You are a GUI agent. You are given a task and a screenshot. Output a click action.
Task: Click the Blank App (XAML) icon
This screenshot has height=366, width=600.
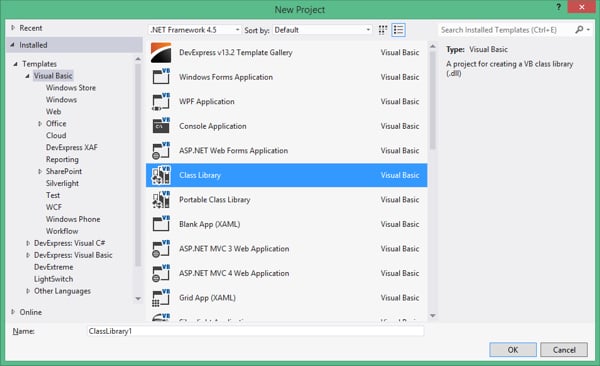pyautogui.click(x=161, y=224)
